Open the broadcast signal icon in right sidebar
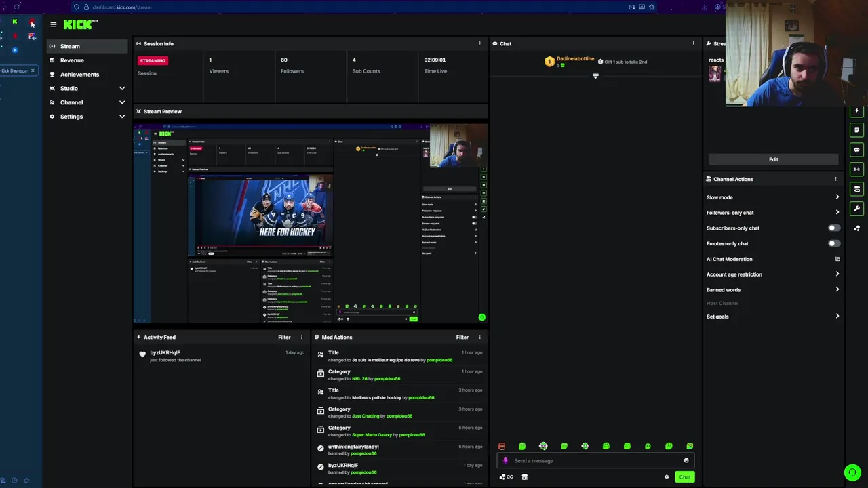This screenshot has height=488, width=868. click(856, 169)
